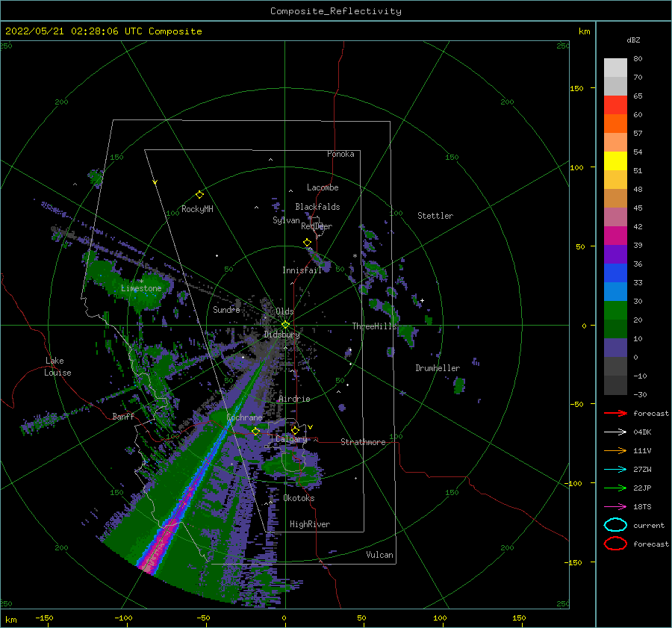Click the magenta 18TS arrow icon
672x628 pixels.
tap(615, 507)
